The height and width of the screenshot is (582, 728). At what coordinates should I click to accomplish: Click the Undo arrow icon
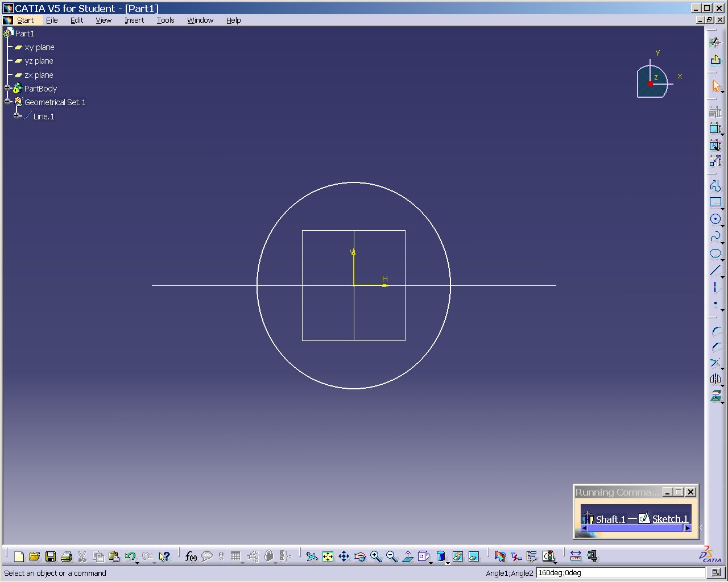pyautogui.click(x=130, y=556)
